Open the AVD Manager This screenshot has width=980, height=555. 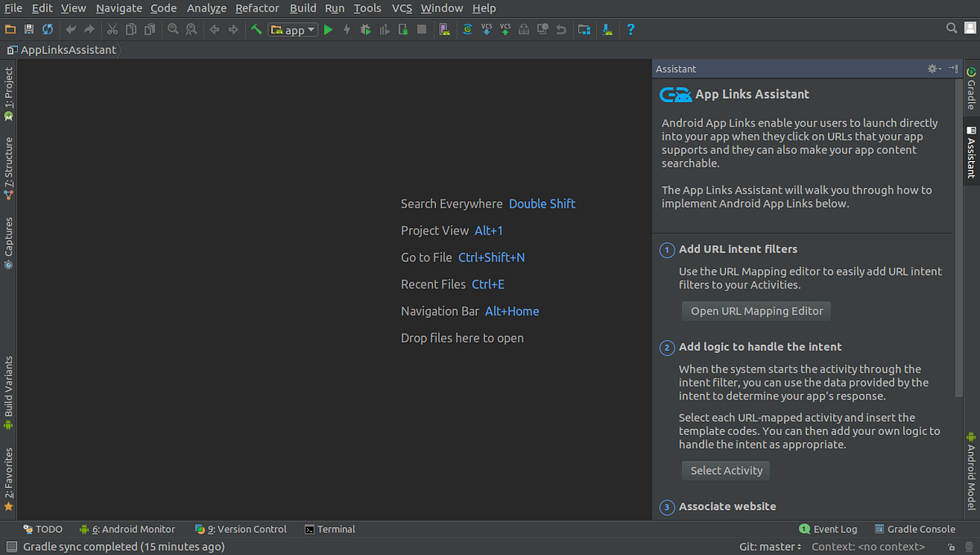[x=443, y=29]
